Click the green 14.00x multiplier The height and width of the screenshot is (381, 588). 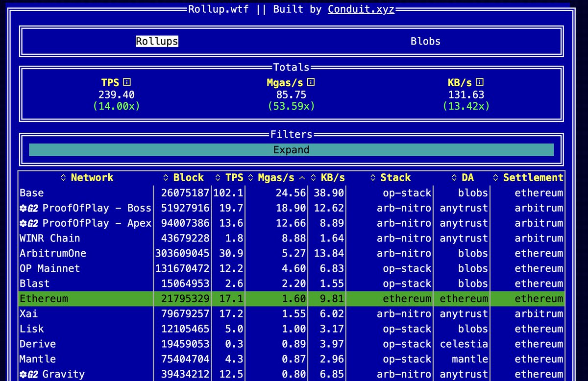(x=117, y=106)
